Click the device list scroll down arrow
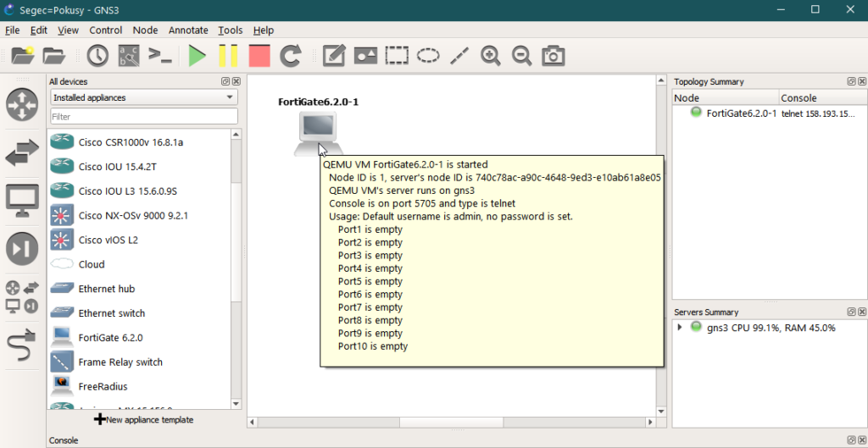 (236, 404)
